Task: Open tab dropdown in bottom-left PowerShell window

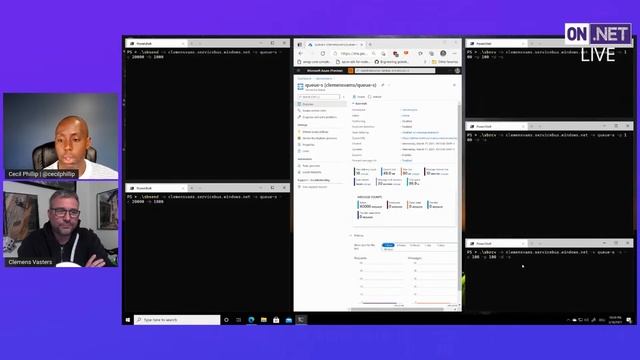Action: pos(200,188)
